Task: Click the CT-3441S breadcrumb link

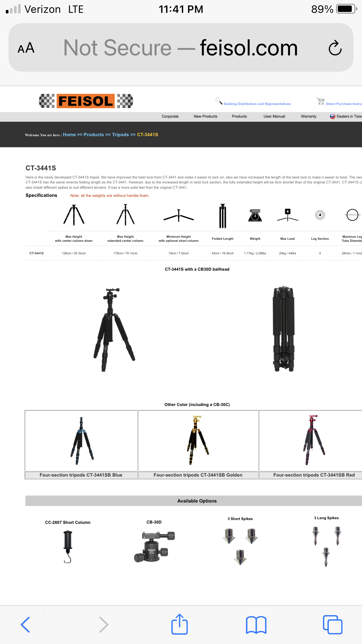Action: tap(147, 135)
